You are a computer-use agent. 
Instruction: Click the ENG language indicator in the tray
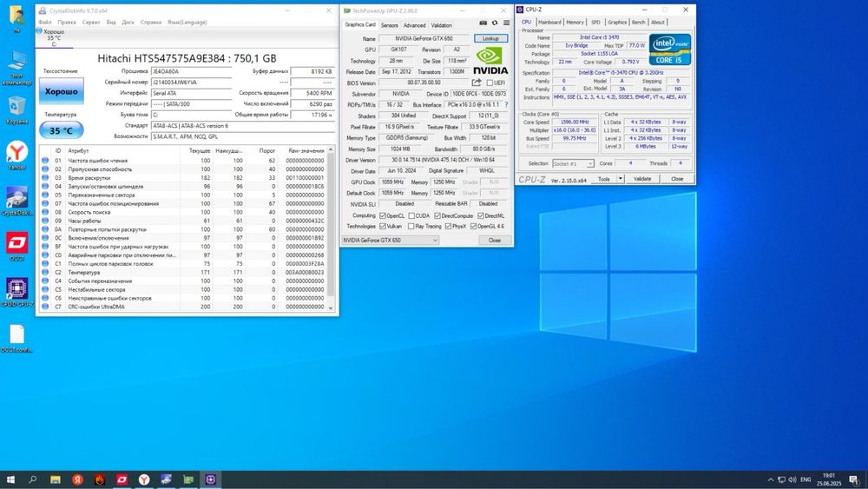click(x=806, y=479)
